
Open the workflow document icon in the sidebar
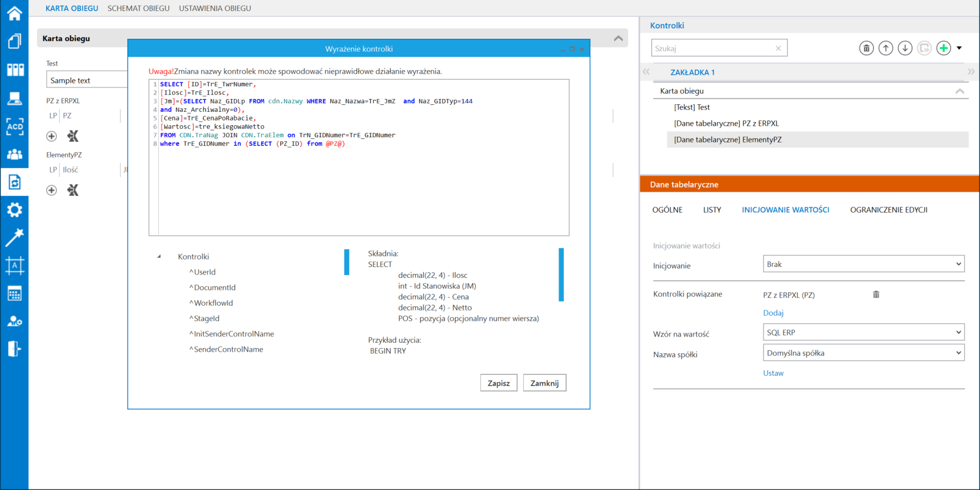pyautogui.click(x=14, y=182)
